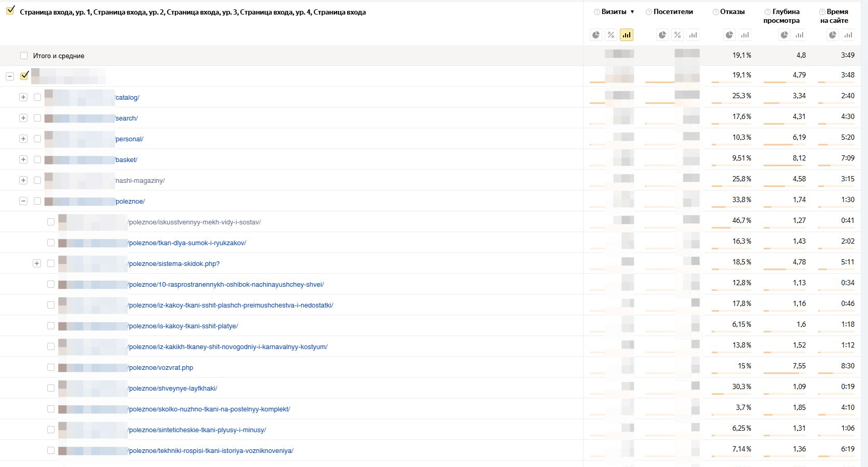The image size is (868, 467).
Task: Switch Визиты column to pie chart view
Action: 596,35
